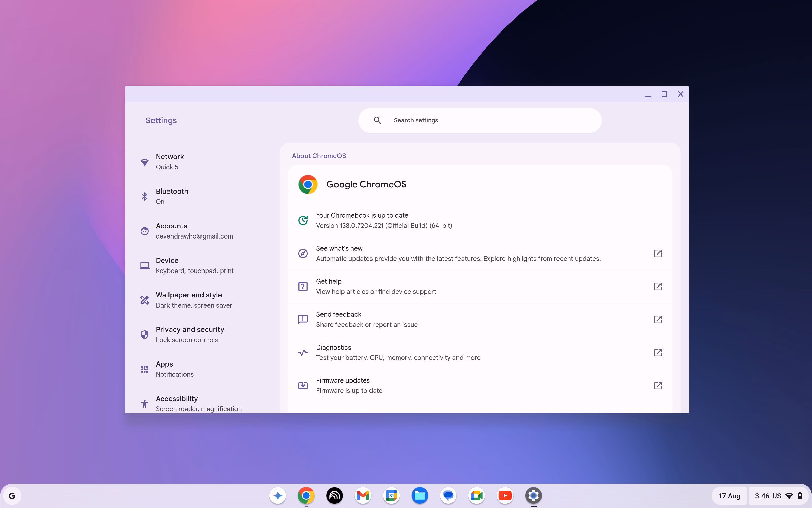Click the Settings gear on the shelf
This screenshot has height=508, width=812.
point(533,496)
